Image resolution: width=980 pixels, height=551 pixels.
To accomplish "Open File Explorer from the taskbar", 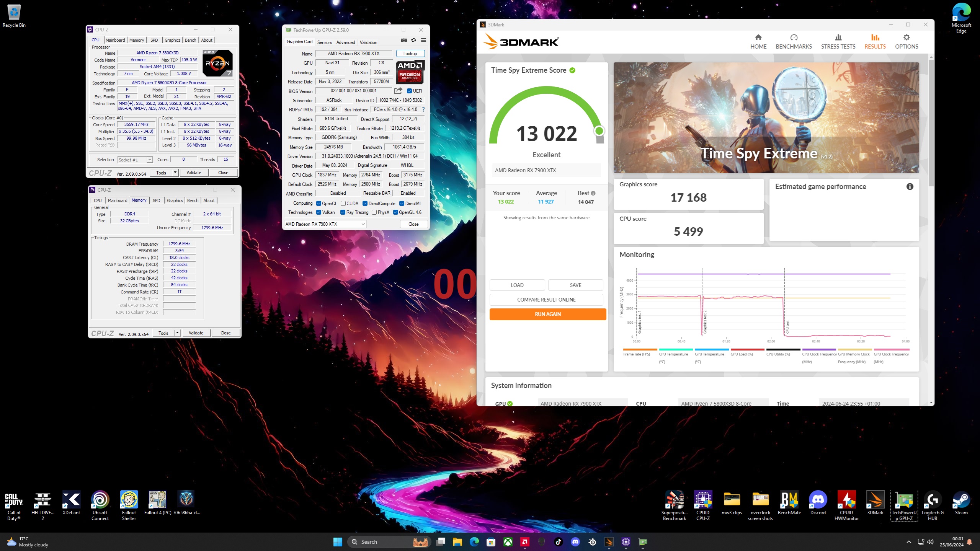I will pos(457,542).
